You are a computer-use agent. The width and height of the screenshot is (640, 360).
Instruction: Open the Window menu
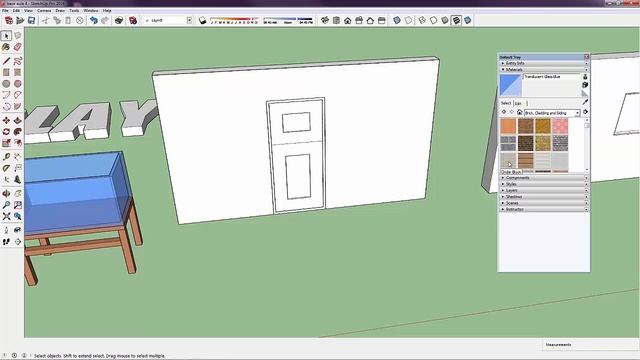pyautogui.click(x=91, y=11)
